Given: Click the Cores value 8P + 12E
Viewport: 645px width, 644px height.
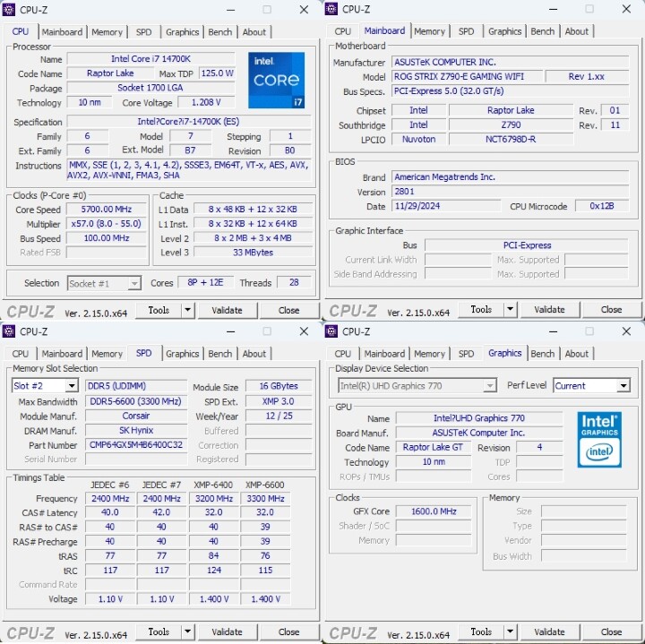Looking at the screenshot, I should [205, 282].
